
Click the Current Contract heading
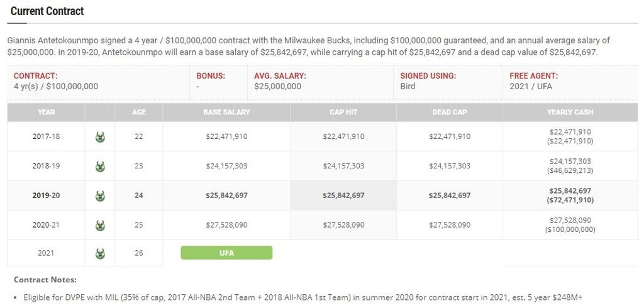pyautogui.click(x=47, y=11)
